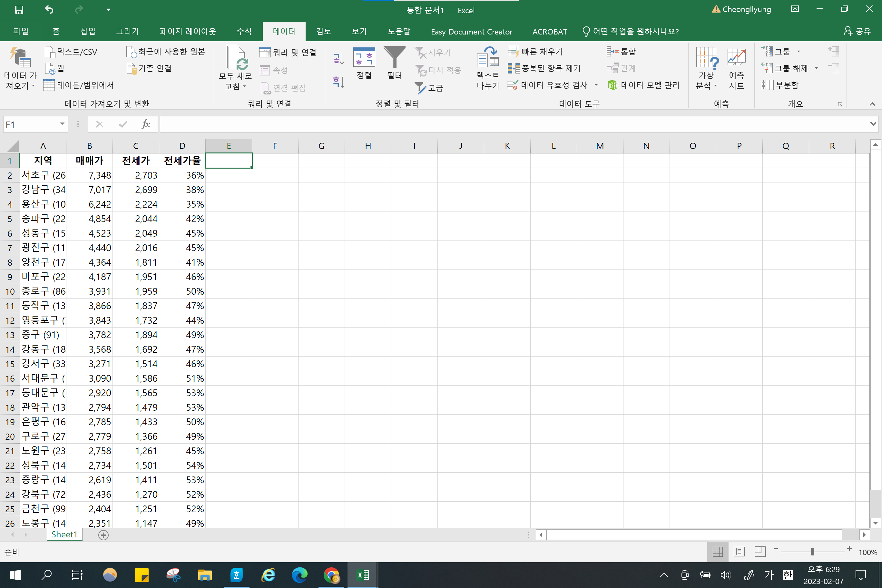This screenshot has width=882, height=588.
Task: Switch to Page Layout view in the status bar
Action: [x=739, y=552]
